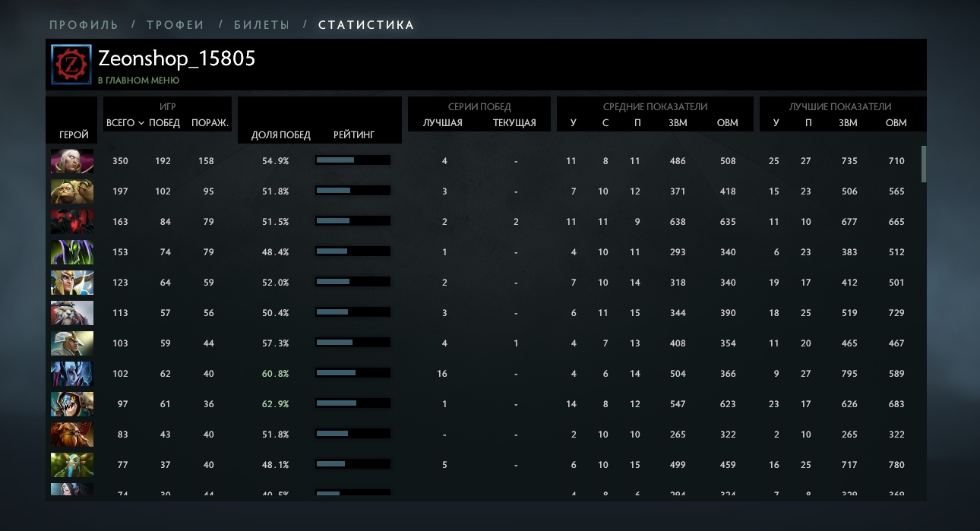Click the rating bar in the 54.9% row

tap(352, 160)
